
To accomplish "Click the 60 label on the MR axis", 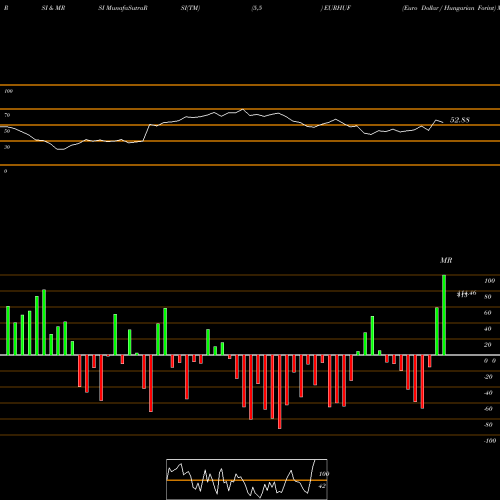I will (x=488, y=313).
